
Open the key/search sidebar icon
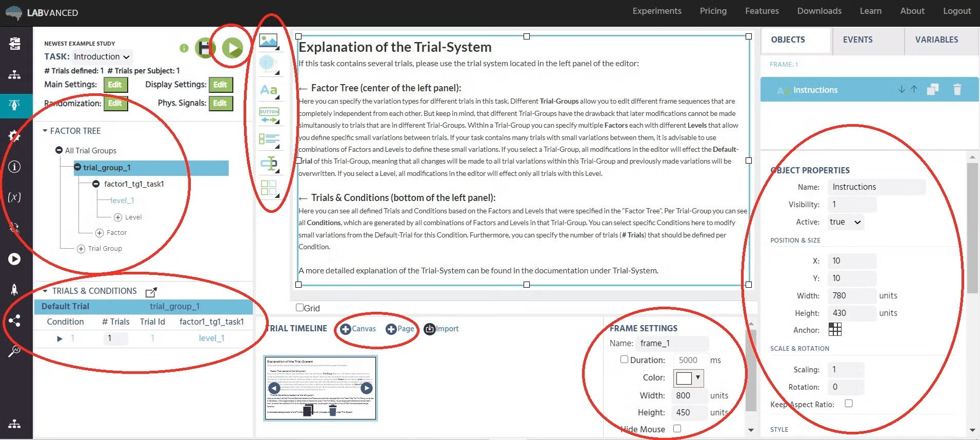[x=14, y=351]
